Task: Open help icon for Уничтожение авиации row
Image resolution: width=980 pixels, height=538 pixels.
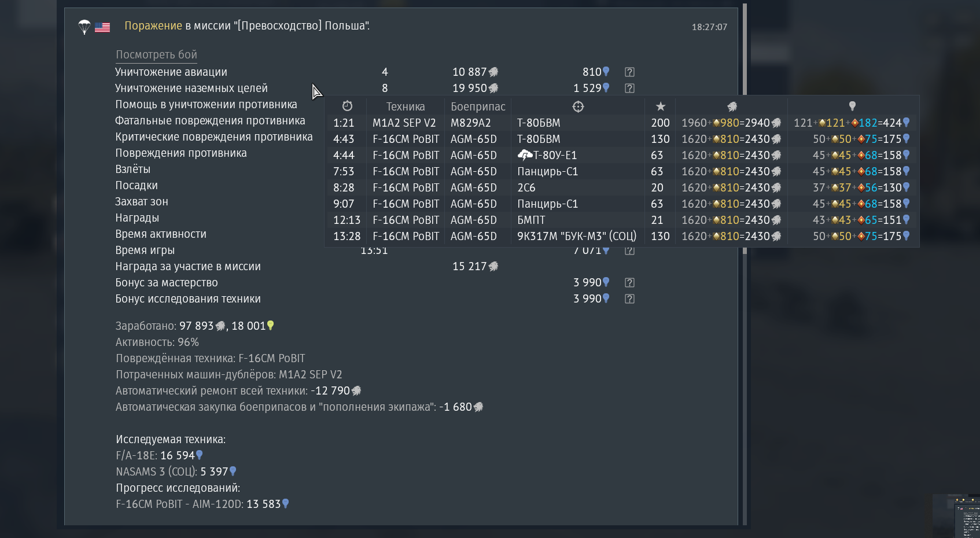Action: pos(629,72)
